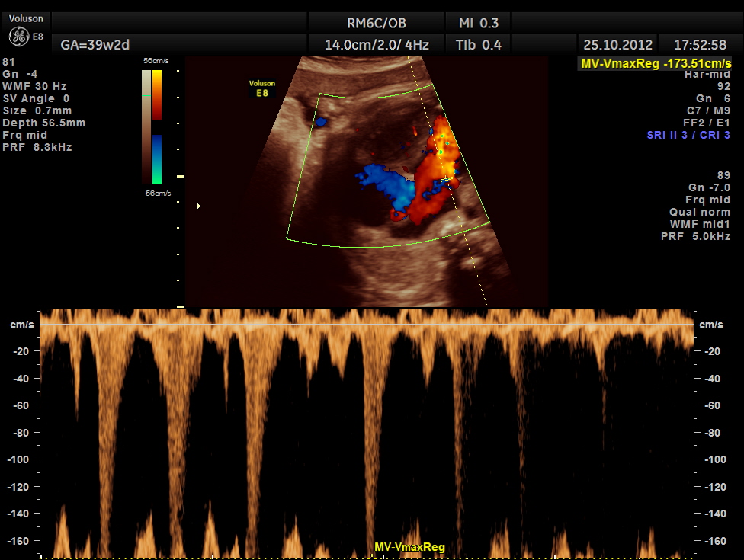Click the spectral Doppler baseline line

click(366, 325)
